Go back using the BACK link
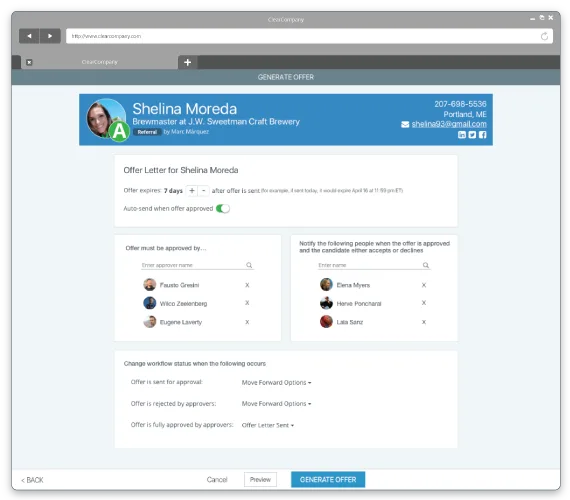The height and width of the screenshot is (500, 570). (x=32, y=480)
